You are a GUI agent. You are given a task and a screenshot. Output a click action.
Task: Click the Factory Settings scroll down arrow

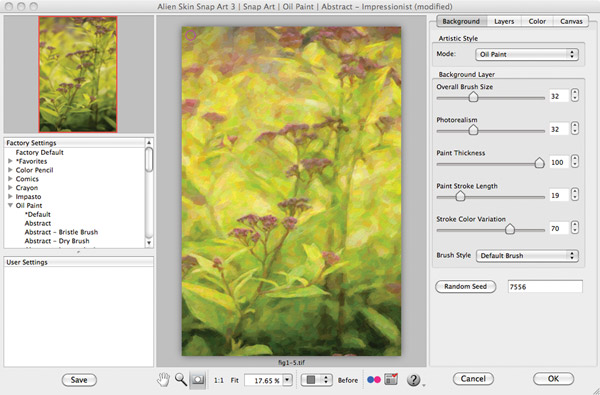pos(149,243)
